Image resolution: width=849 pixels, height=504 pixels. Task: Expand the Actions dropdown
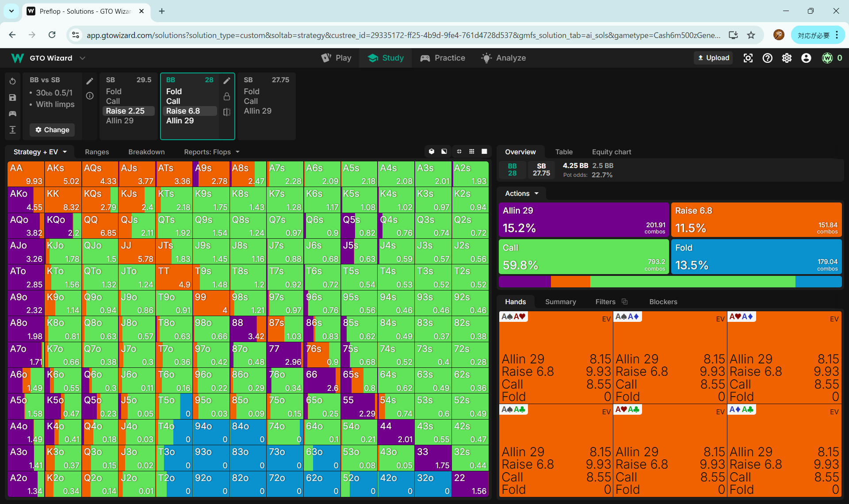pyautogui.click(x=522, y=193)
